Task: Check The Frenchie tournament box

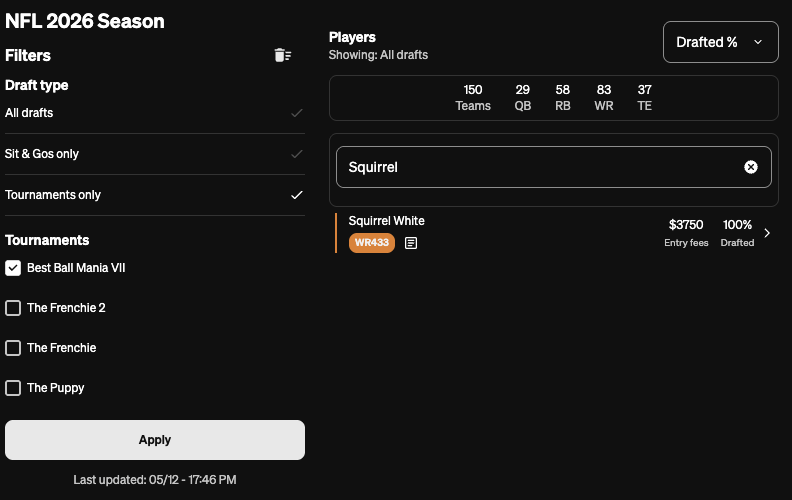Action: pos(13,347)
